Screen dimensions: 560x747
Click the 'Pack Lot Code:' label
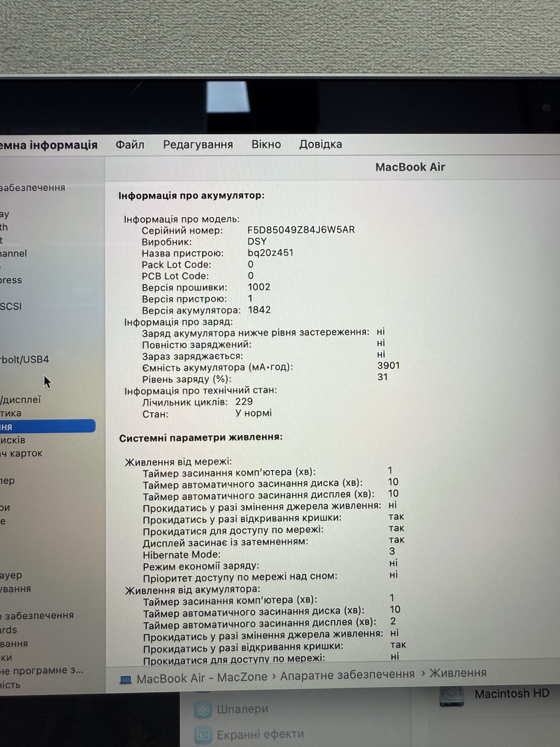coord(176,265)
